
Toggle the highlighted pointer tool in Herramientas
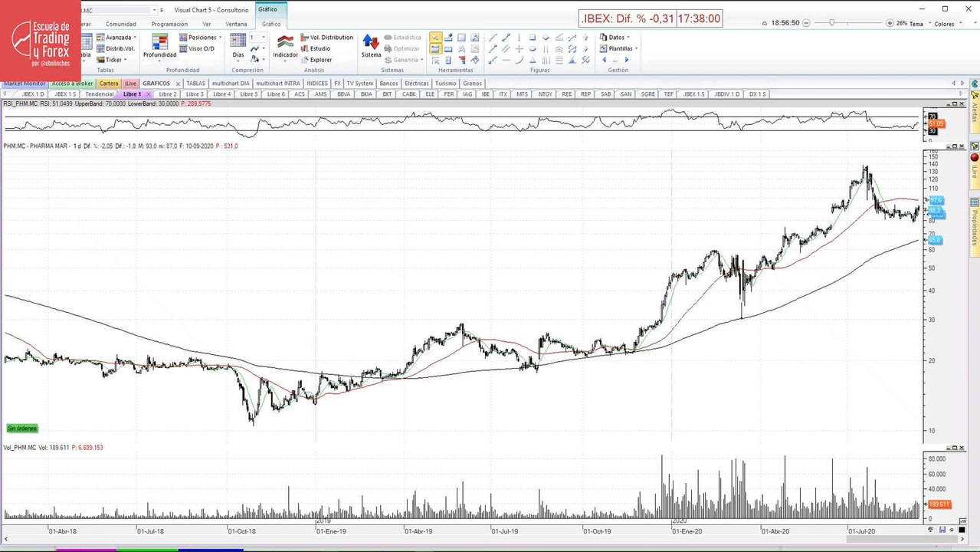pyautogui.click(x=436, y=38)
